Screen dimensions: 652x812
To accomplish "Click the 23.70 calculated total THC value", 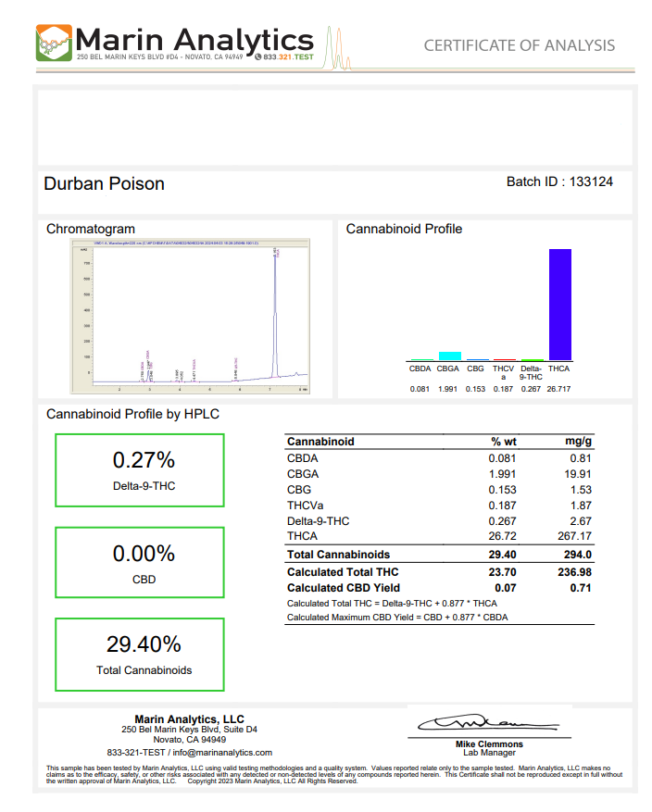I will pyautogui.click(x=502, y=572).
